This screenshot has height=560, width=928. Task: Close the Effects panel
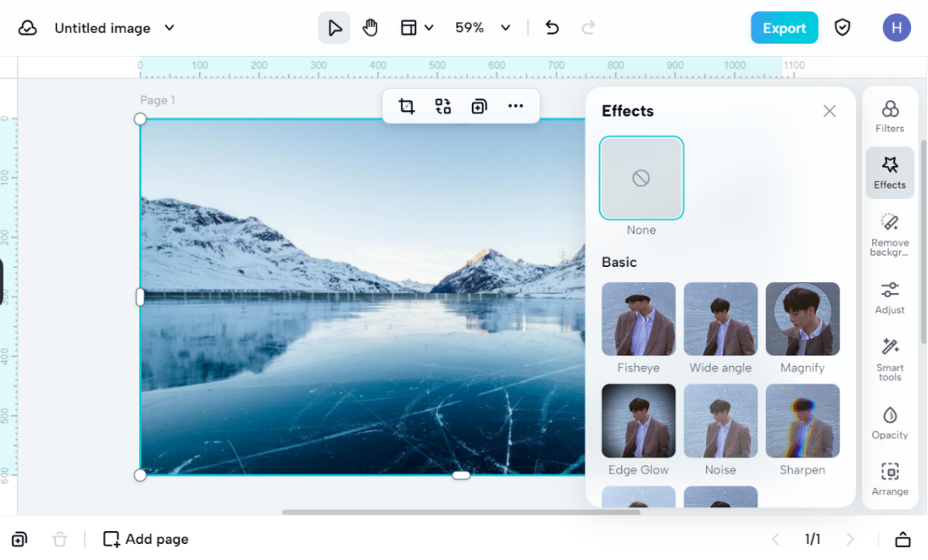829,111
